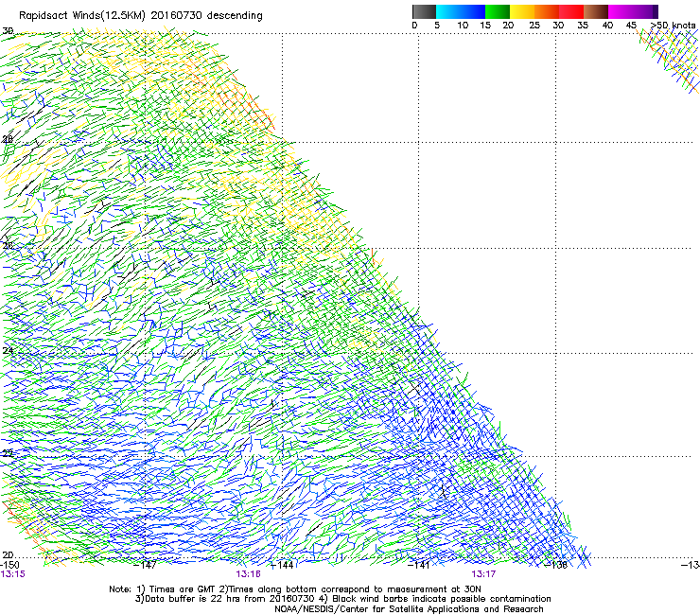The width and height of the screenshot is (700, 615).
Task: Click the longitude label '-141'
Action: coord(419,565)
